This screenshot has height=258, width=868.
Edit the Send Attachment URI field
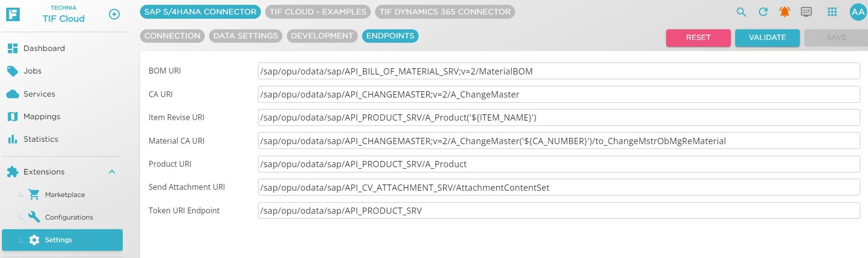pyautogui.click(x=559, y=187)
